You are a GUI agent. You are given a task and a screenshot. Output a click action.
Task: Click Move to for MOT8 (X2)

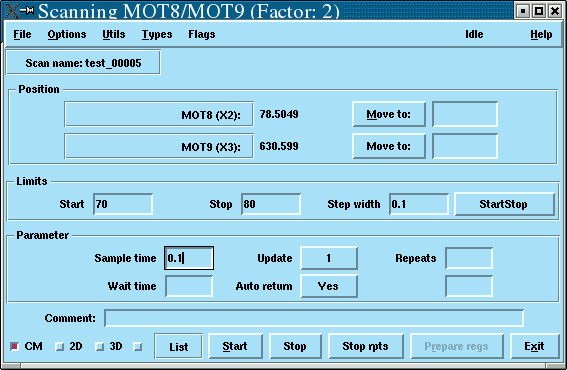click(389, 114)
